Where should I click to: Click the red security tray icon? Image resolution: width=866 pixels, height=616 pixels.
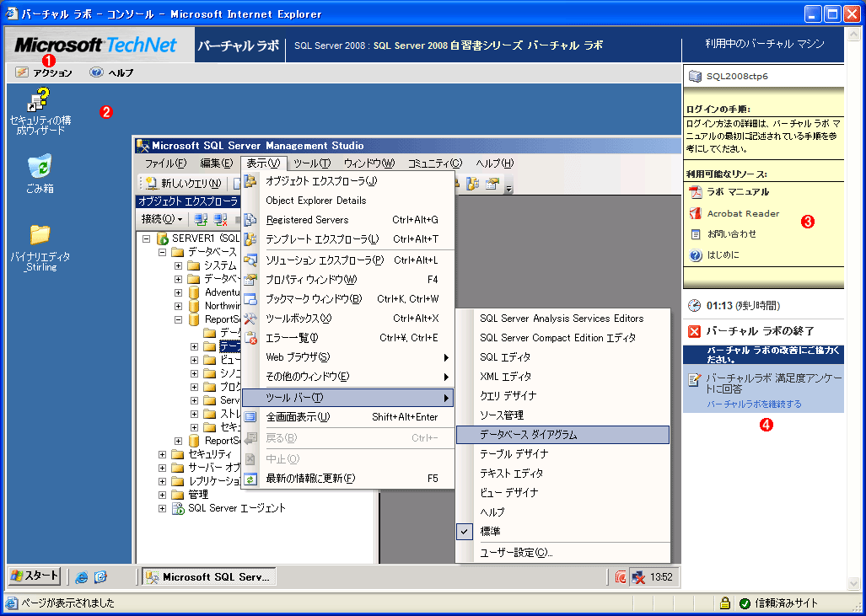621,577
